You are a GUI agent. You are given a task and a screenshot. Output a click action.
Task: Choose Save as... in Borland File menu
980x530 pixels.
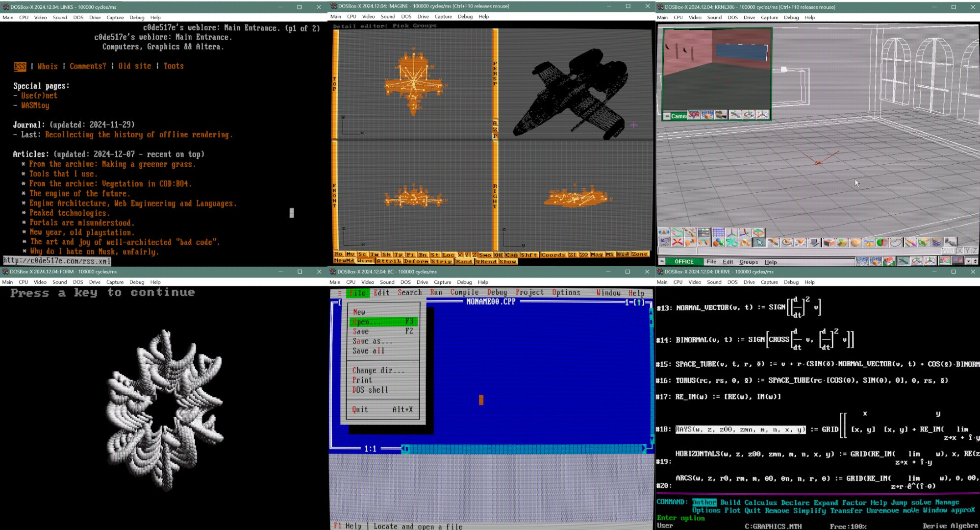click(x=383, y=341)
